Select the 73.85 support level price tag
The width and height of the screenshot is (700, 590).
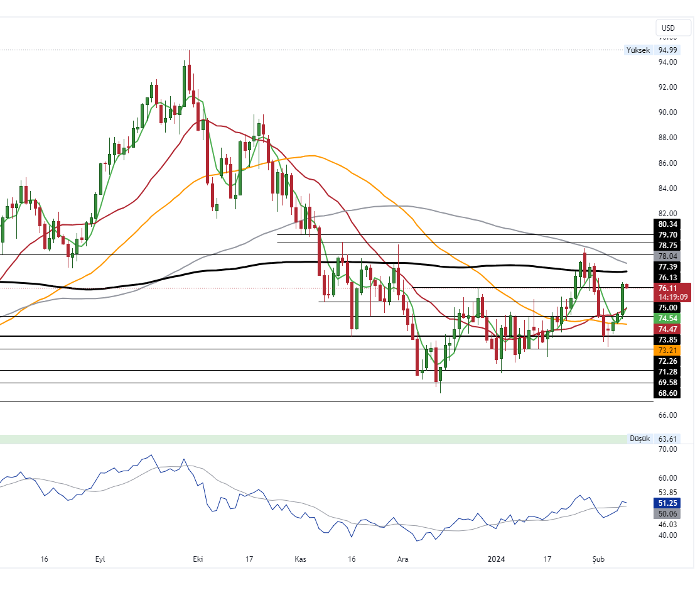[x=667, y=339]
